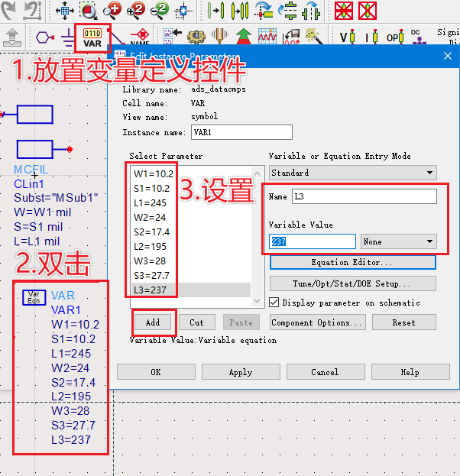
Task: Close the Edit Instance Parameters dialog
Action: pos(448,56)
